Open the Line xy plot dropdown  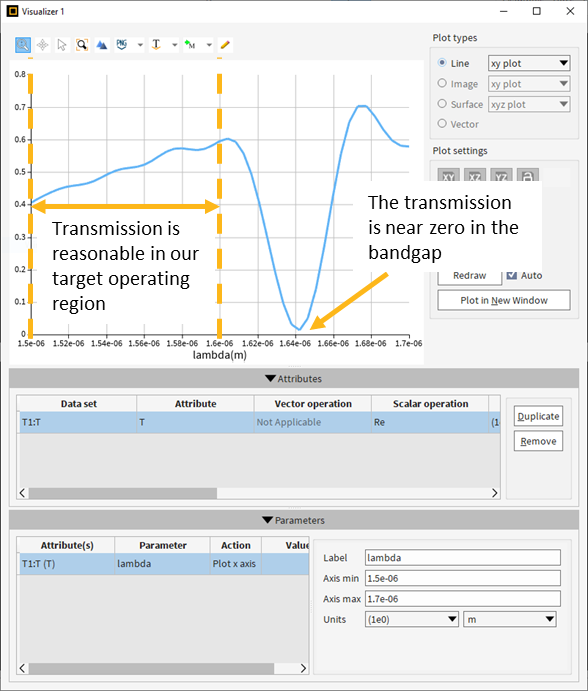point(529,63)
